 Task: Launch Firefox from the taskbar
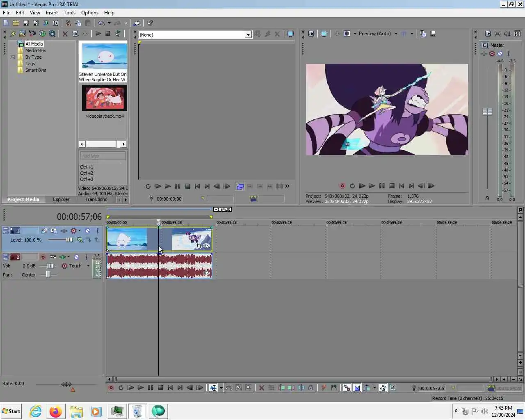(55, 411)
